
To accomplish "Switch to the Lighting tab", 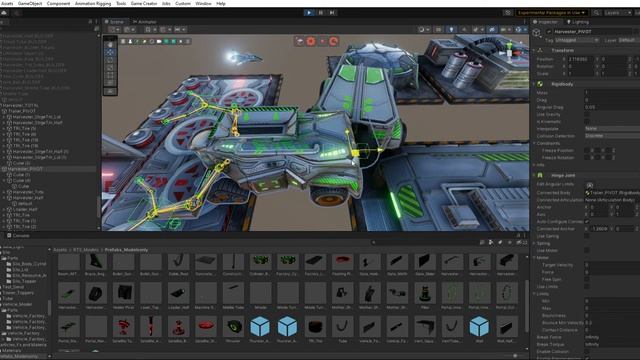I will [x=578, y=22].
